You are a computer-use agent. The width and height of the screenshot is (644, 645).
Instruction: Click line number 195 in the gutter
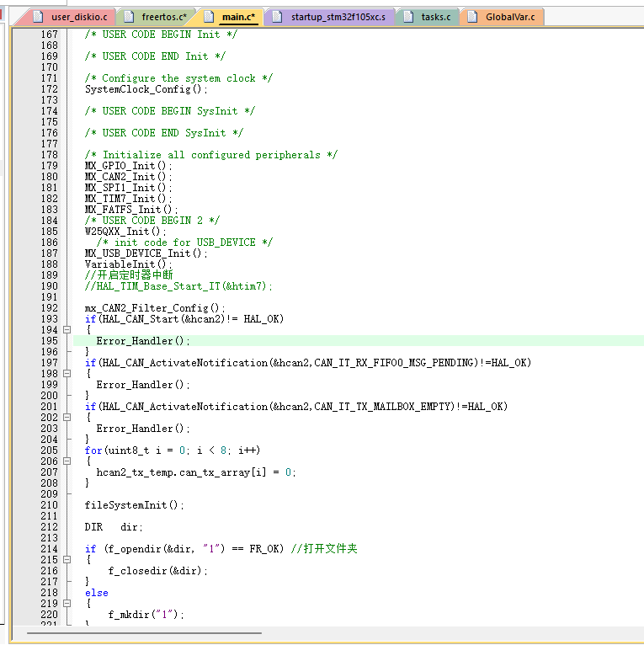click(x=50, y=341)
